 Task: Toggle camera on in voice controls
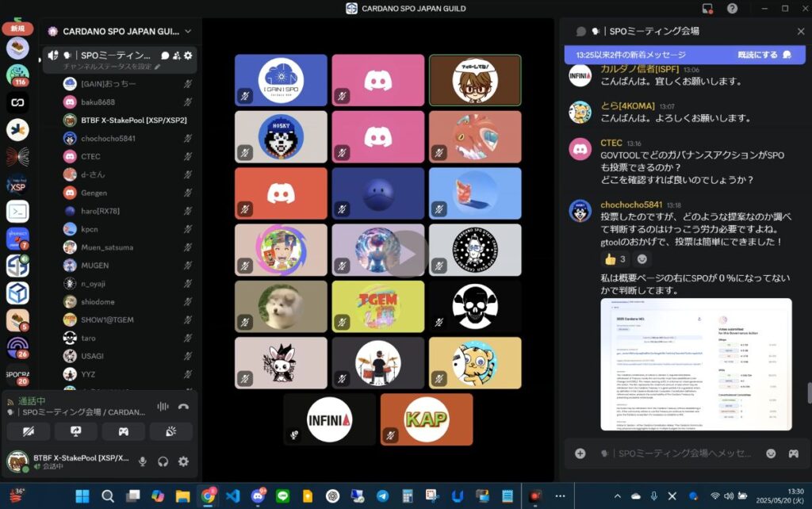click(x=29, y=431)
